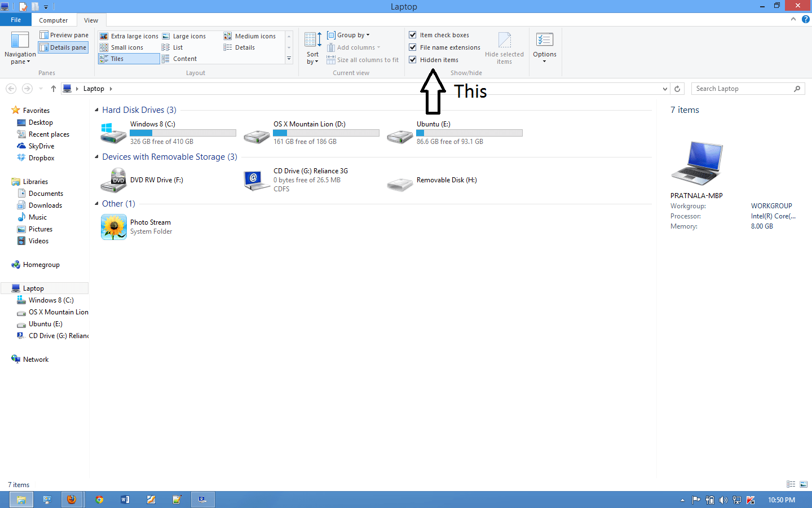The height and width of the screenshot is (508, 812).
Task: Click the Options icon in the ribbon
Action: tap(544, 46)
